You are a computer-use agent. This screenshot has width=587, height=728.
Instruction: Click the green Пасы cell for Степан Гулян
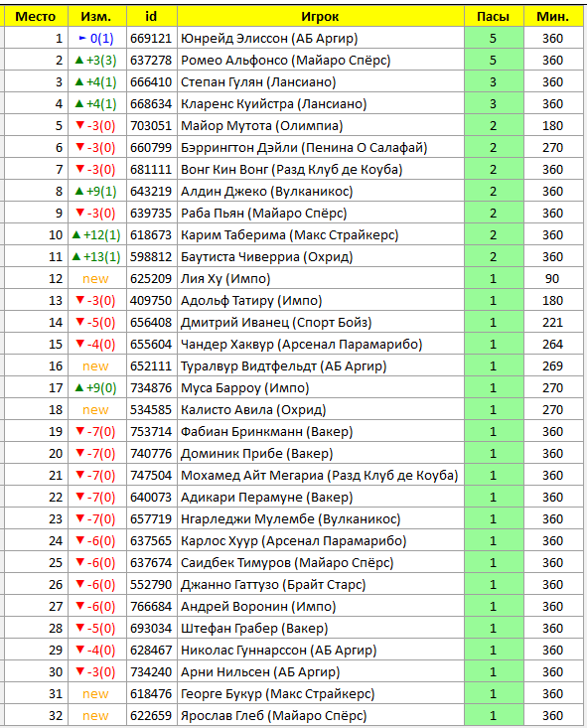[494, 82]
